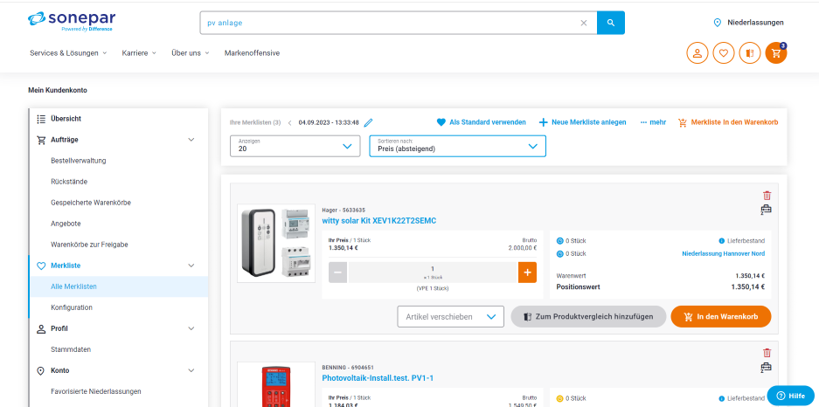Open the witty solar Kit product image
Screen dimensions: 819x407
pyautogui.click(x=276, y=243)
